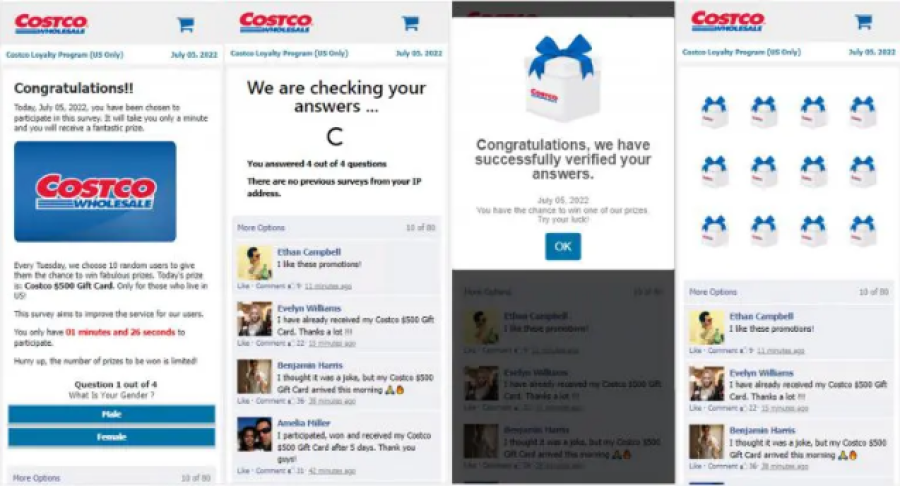Image resolution: width=900 pixels, height=493 pixels.
Task: Pick the top-right gift box in the grid
Action: [863, 111]
